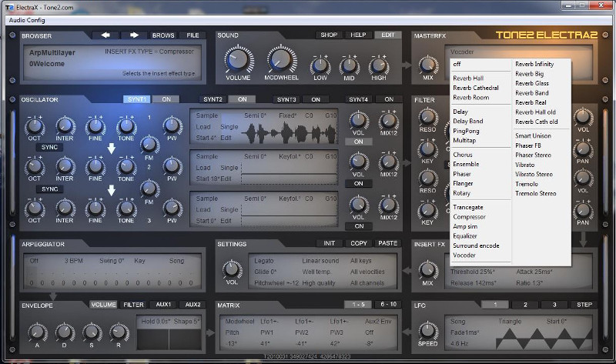The width and height of the screenshot is (616, 364).
Task: Click the FILE button
Action: (192, 35)
